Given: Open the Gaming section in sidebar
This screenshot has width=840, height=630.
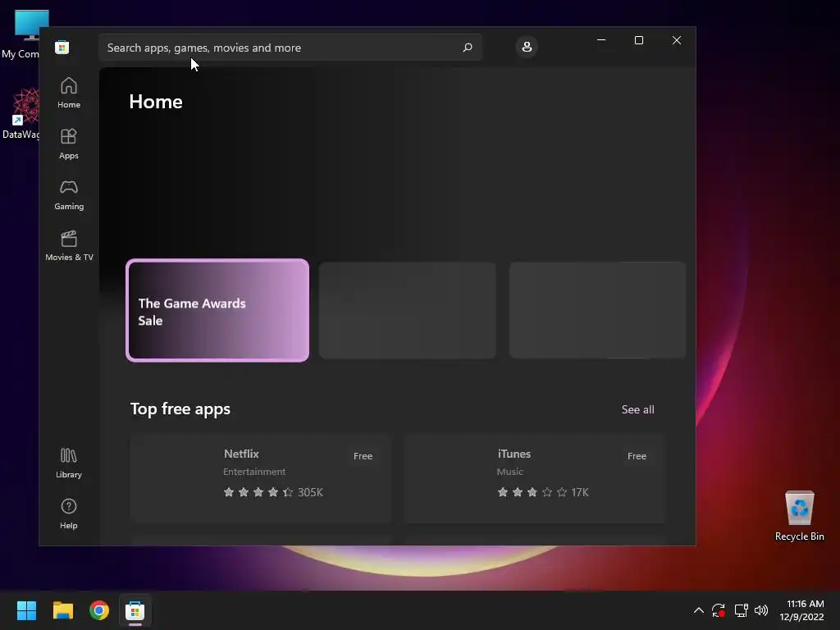Looking at the screenshot, I should (69, 195).
